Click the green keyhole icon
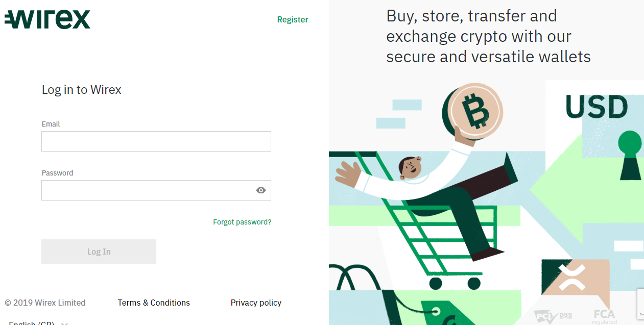 click(630, 155)
